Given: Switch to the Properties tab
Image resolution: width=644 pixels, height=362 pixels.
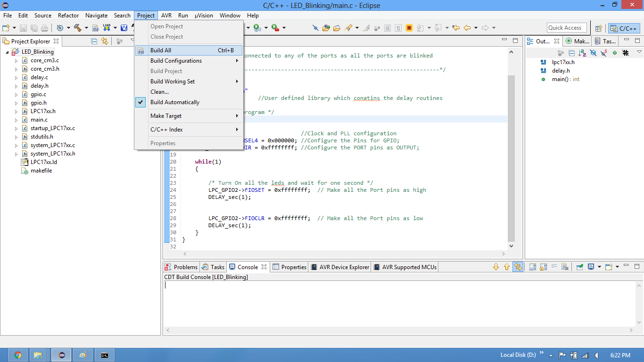Looking at the screenshot, I should click(x=289, y=267).
